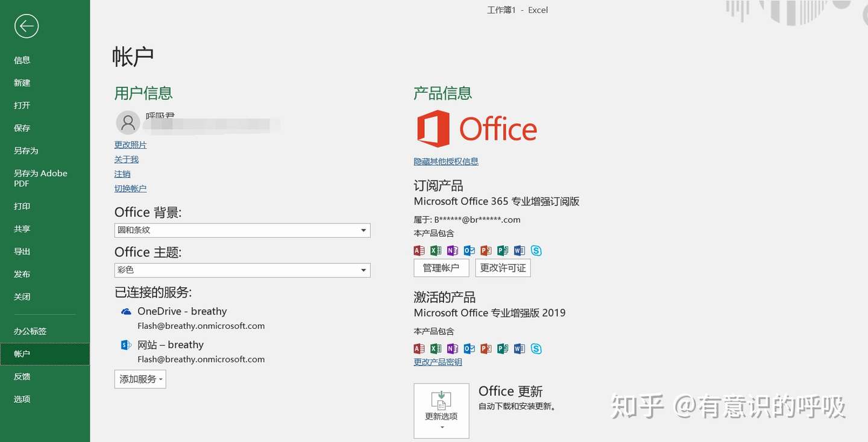Select 另存为 Adobe PDF in sidebar
Screen dimensions: 868x442
40,178
